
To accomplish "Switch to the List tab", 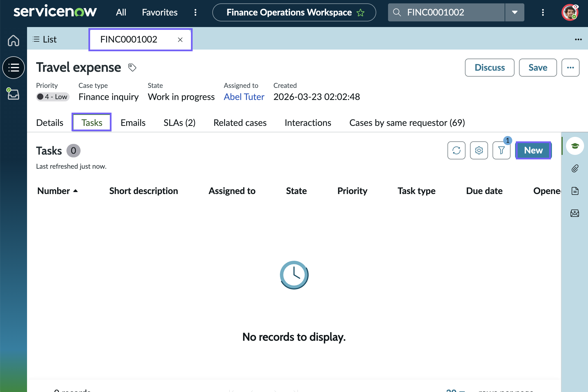I will click(x=45, y=39).
